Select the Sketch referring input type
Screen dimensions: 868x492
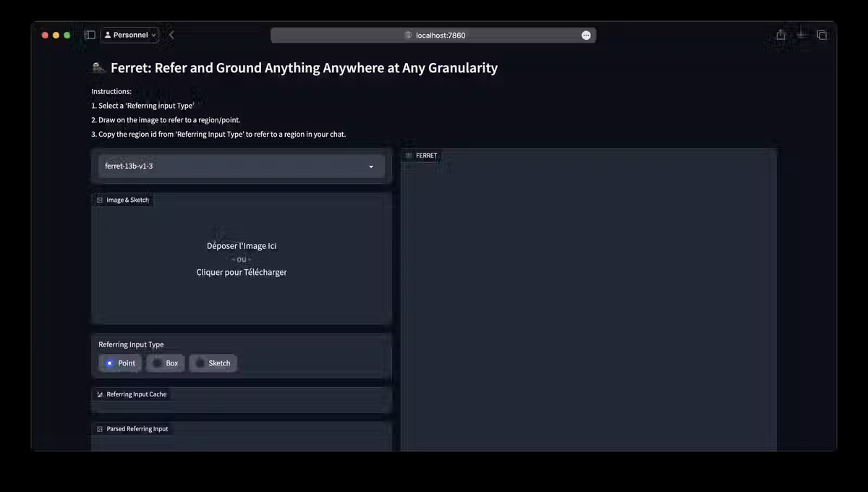coord(213,363)
